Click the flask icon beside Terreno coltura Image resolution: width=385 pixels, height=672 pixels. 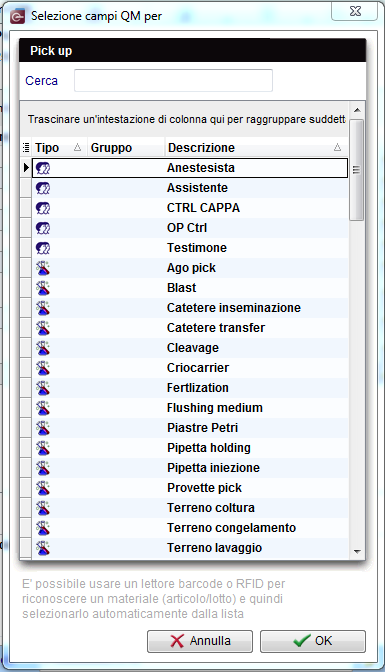[x=43, y=508]
